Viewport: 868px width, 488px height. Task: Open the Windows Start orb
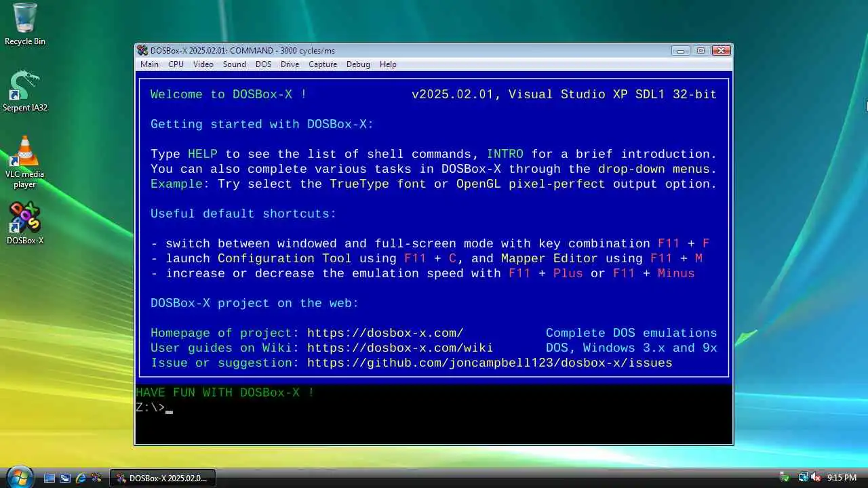click(x=20, y=476)
